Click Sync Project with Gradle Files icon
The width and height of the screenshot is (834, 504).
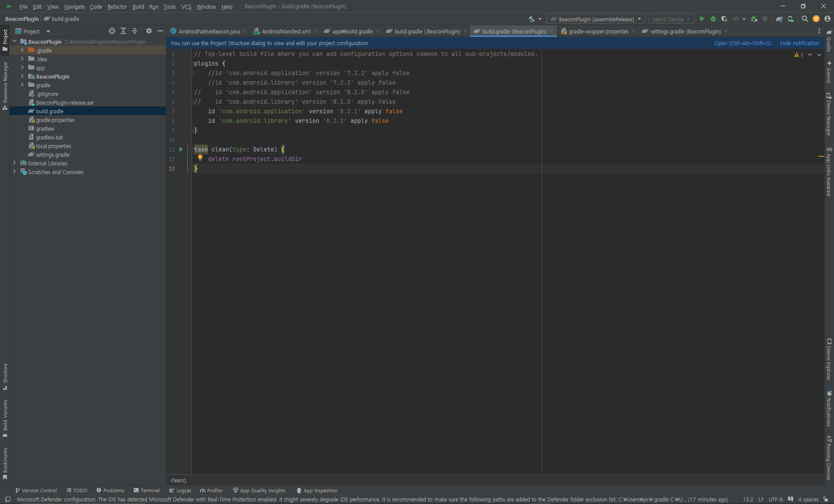coord(779,19)
